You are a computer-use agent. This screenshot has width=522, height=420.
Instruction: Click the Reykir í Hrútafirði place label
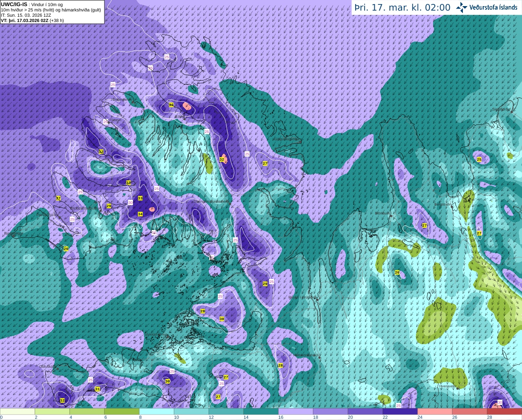click(303, 298)
